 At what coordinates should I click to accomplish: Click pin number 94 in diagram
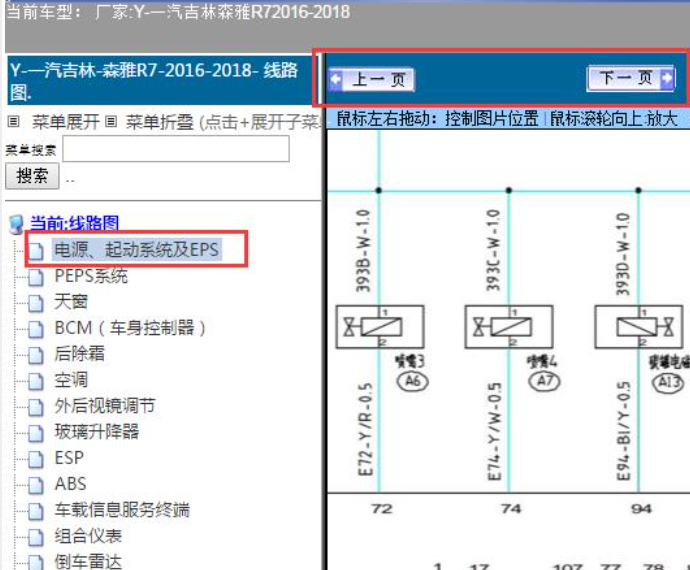click(x=641, y=509)
